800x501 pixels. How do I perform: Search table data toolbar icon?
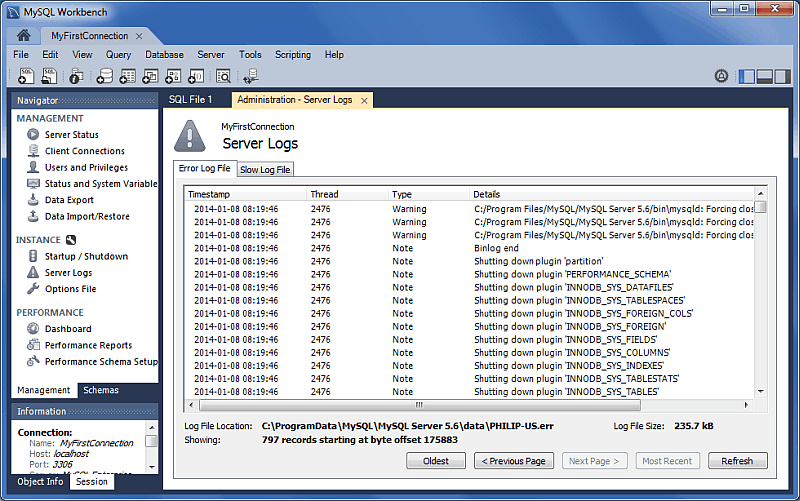click(x=223, y=76)
